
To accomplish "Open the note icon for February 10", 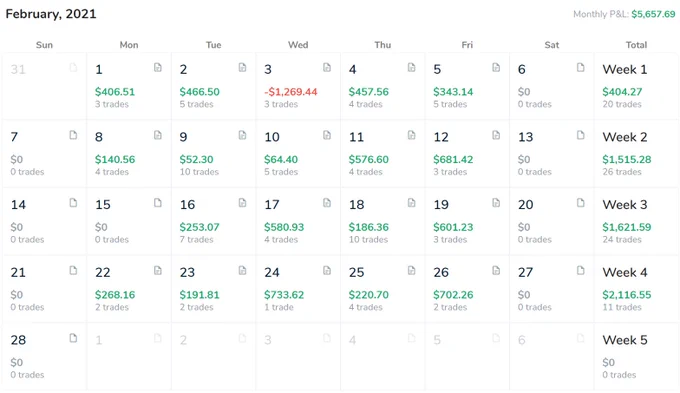I will point(327,135).
